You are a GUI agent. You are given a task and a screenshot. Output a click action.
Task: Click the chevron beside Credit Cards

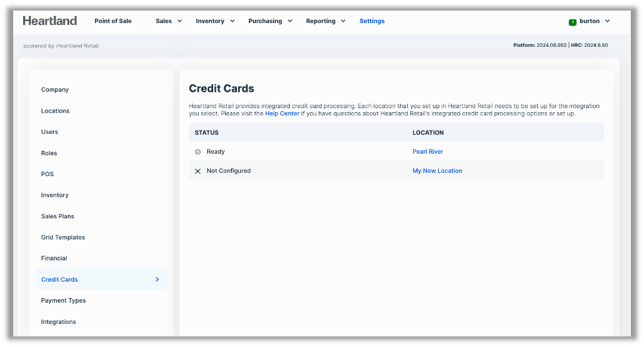point(157,280)
